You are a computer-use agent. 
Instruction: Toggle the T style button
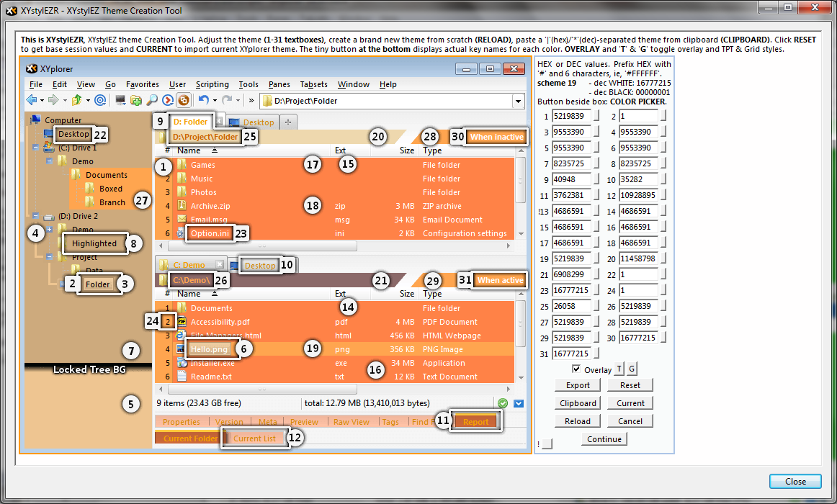(619, 369)
